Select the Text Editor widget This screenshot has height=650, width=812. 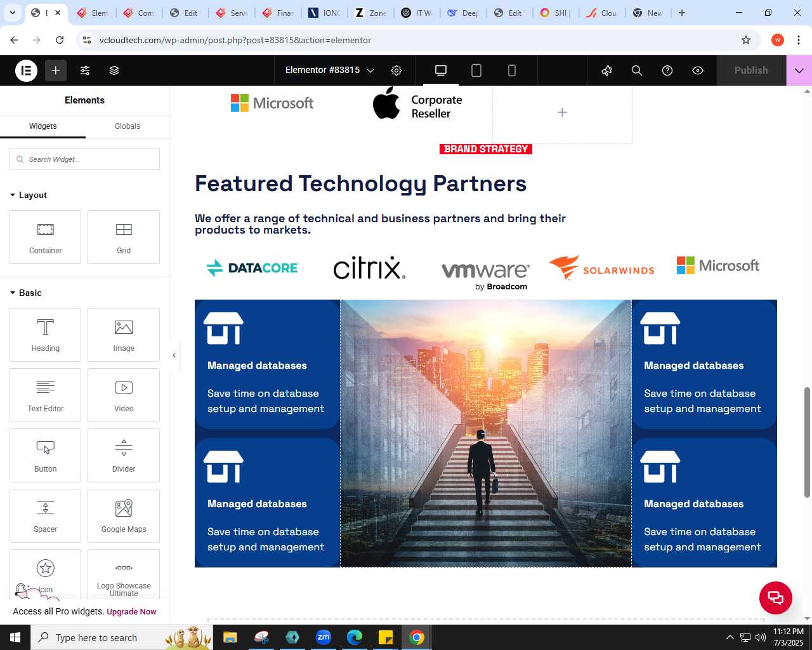coord(45,395)
